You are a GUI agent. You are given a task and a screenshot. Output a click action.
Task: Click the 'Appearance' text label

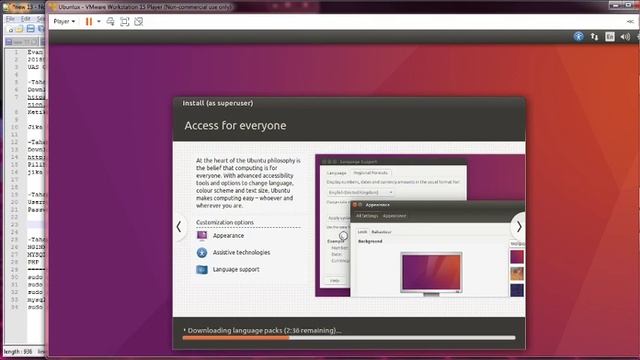tap(228, 236)
